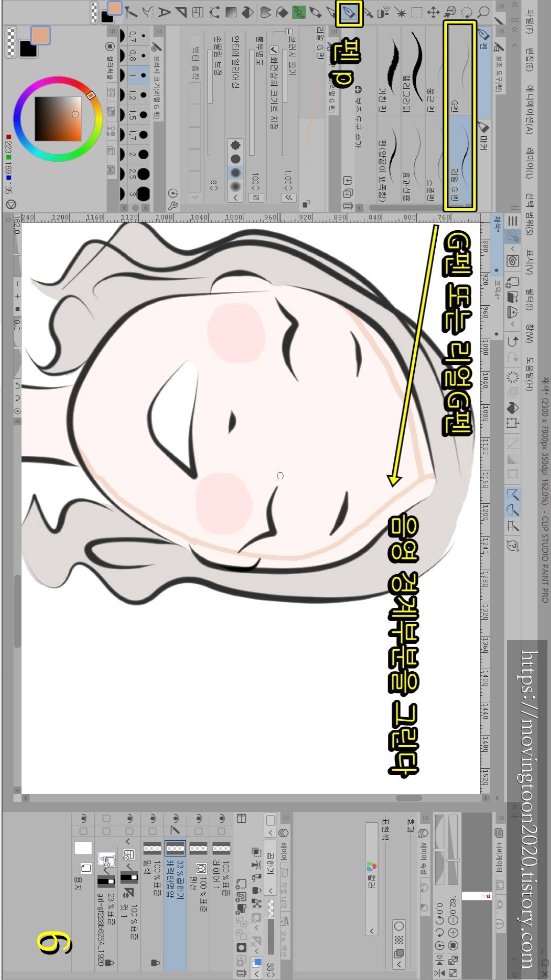Select the Pen tool in the toolbox
Viewport: 551px width, 980px height.
pyautogui.click(x=349, y=13)
